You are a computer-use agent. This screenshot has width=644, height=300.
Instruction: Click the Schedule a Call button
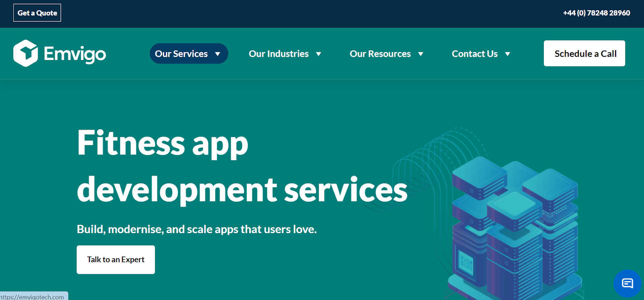[x=584, y=53]
